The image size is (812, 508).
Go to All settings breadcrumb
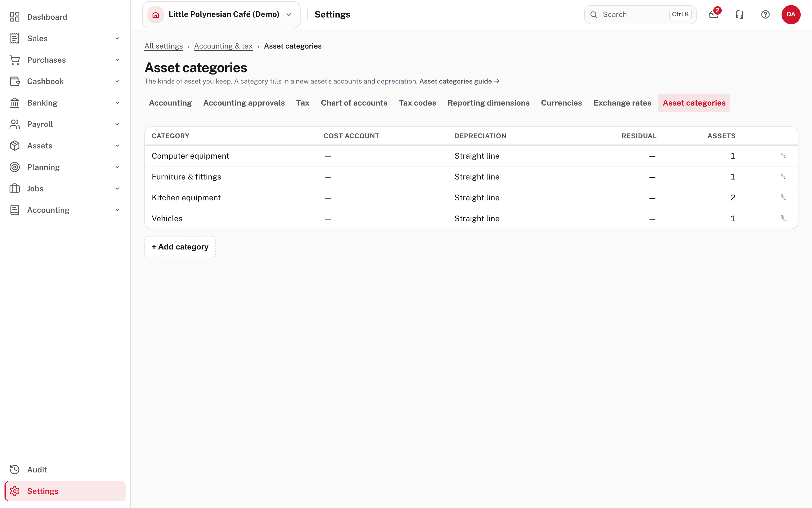pyautogui.click(x=164, y=46)
